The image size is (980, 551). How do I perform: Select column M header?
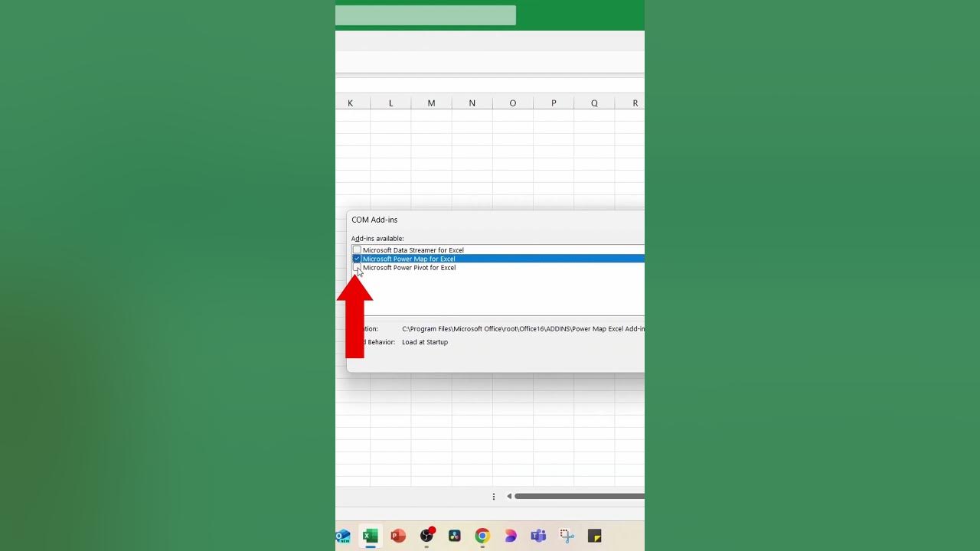pos(431,103)
